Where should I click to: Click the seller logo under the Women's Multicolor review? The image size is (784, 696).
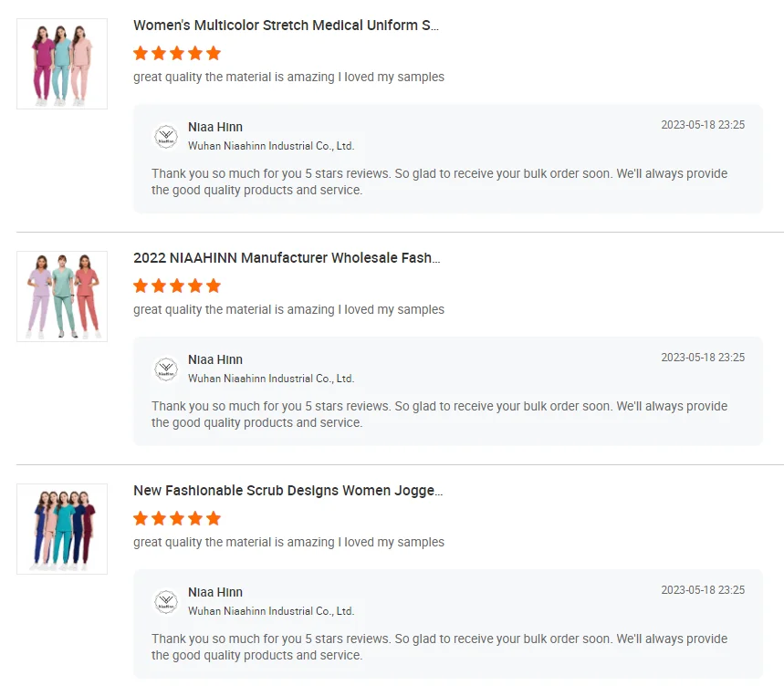[x=165, y=136]
